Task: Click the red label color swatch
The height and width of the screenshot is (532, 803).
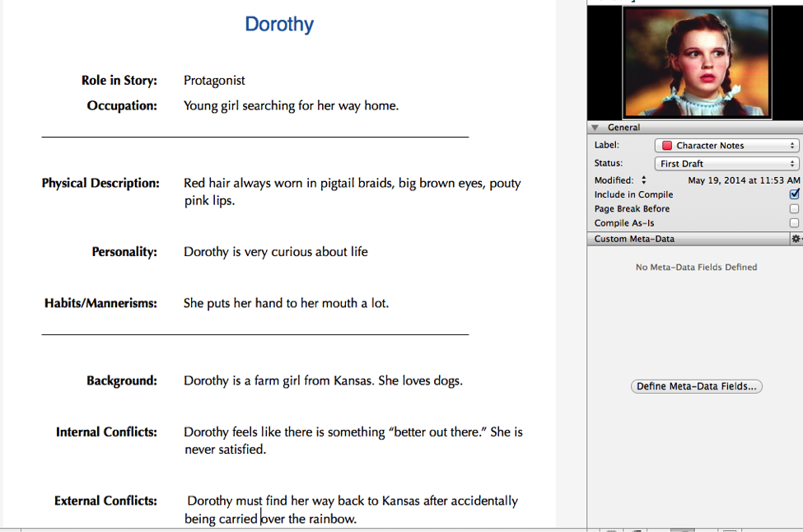Action: click(x=667, y=146)
